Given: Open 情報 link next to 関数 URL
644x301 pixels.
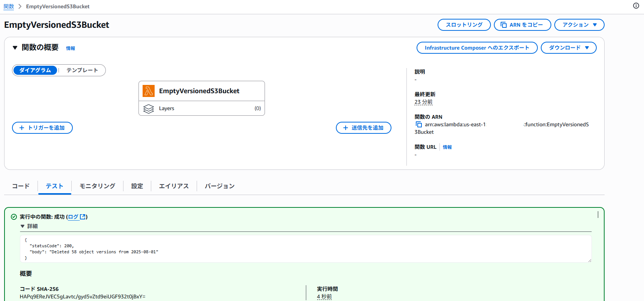Looking at the screenshot, I should tap(447, 147).
